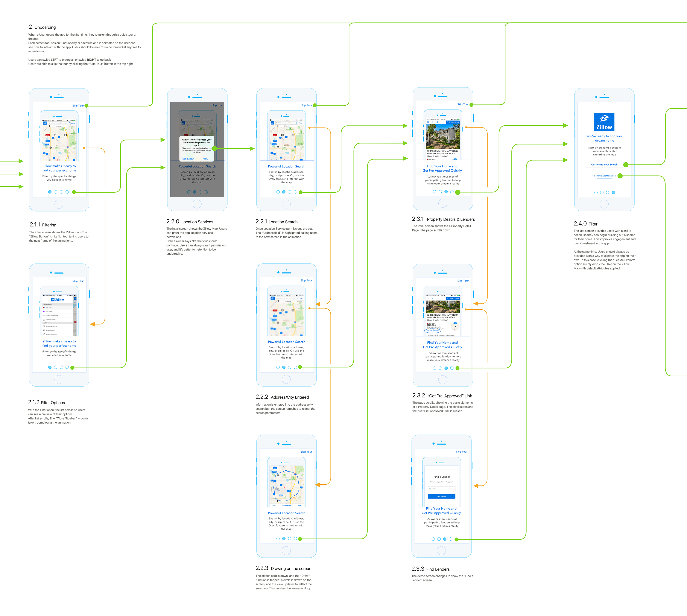Select the Save Search tab in the 2.2.3 map screen
This screenshot has width=687, height=616.
pyautogui.click(x=286, y=506)
